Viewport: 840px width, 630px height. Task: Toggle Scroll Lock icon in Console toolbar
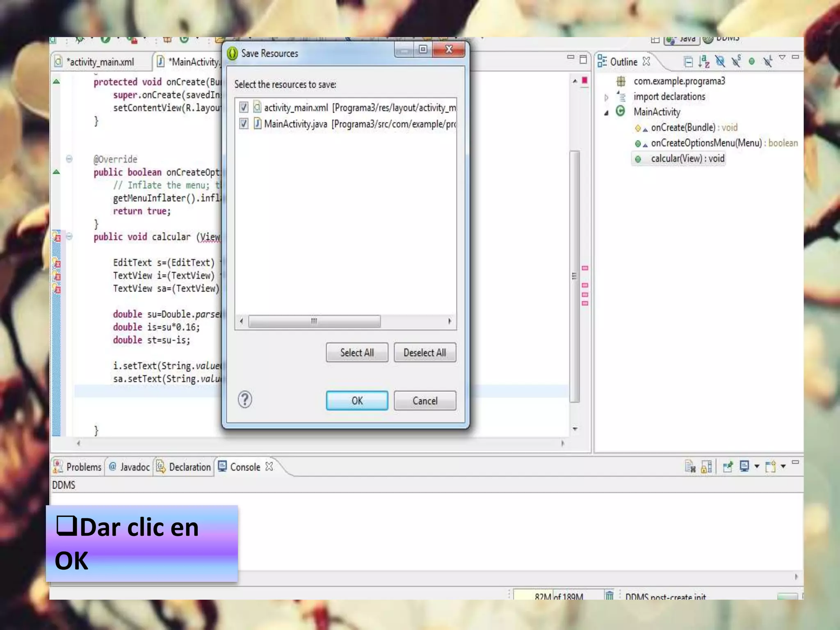[x=706, y=466]
